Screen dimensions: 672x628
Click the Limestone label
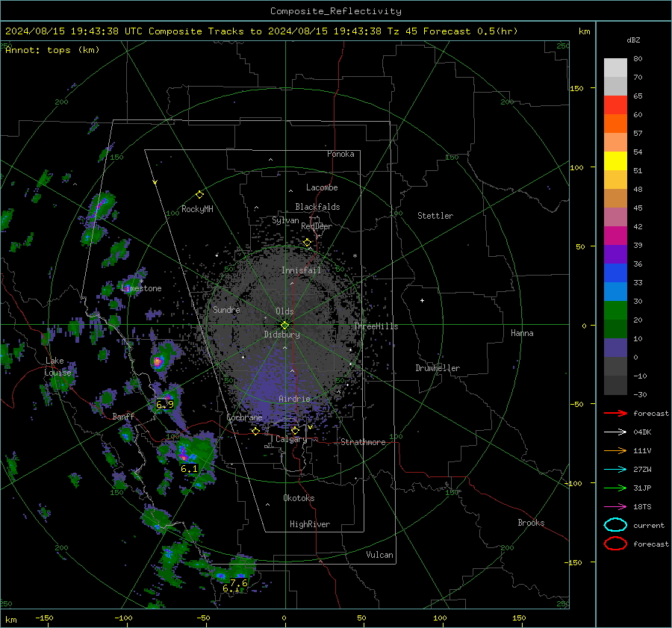coord(141,288)
